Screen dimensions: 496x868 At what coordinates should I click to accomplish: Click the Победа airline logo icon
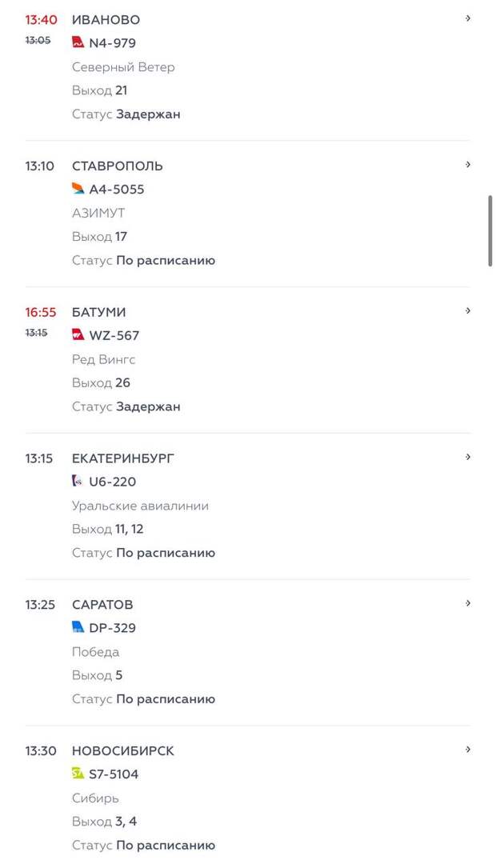coord(78,628)
